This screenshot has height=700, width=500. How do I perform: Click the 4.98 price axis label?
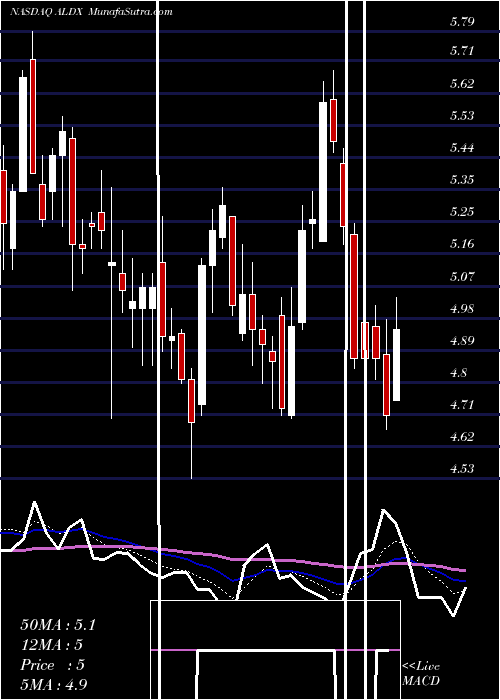pyautogui.click(x=462, y=308)
